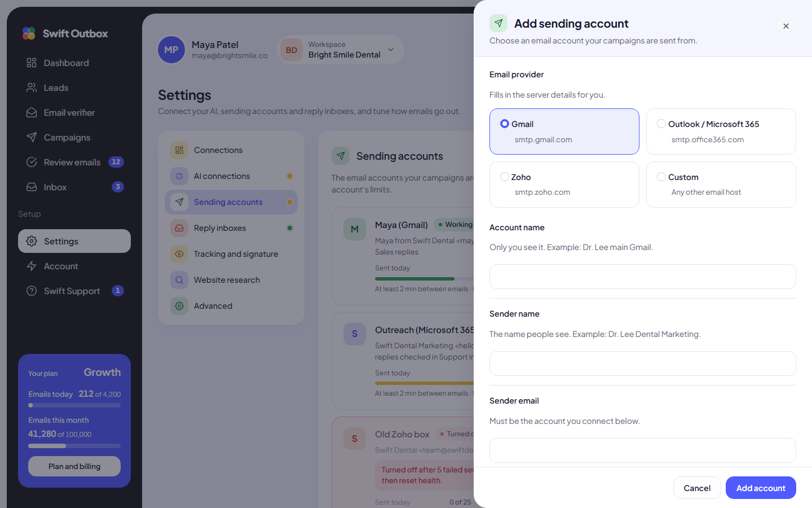Click the Emails today progress bar
Viewport: 812px width, 508px height.
pyautogui.click(x=74, y=405)
